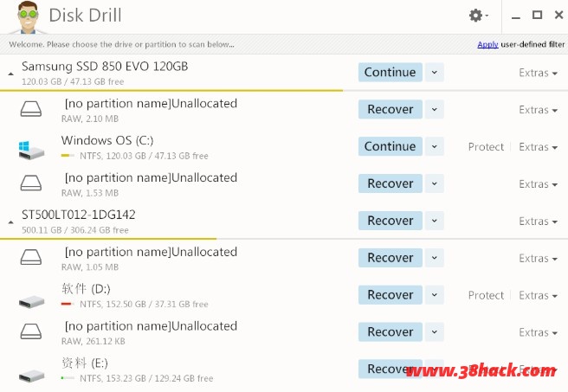This screenshot has height=392, width=568.
Task: Collapse the Samsung SSD 850 EVO drive
Action: (11, 74)
